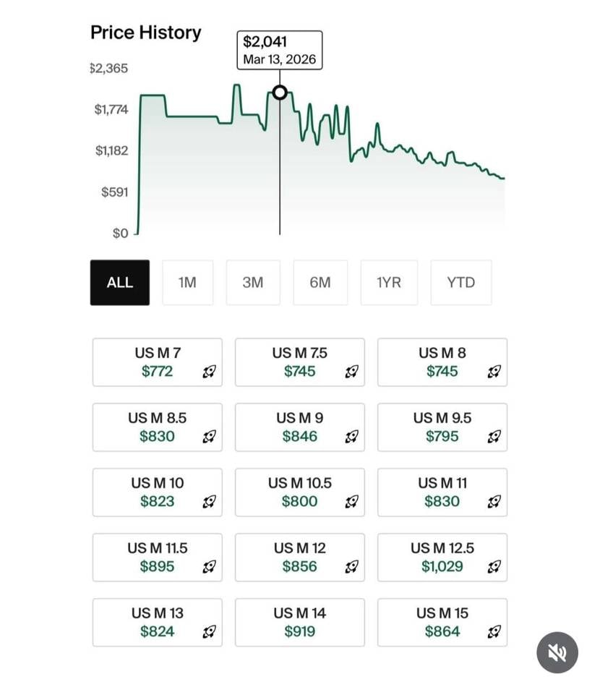Image resolution: width=600 pixels, height=700 pixels.
Task: Click the express-ship icon on US M 7
Action: click(x=210, y=372)
